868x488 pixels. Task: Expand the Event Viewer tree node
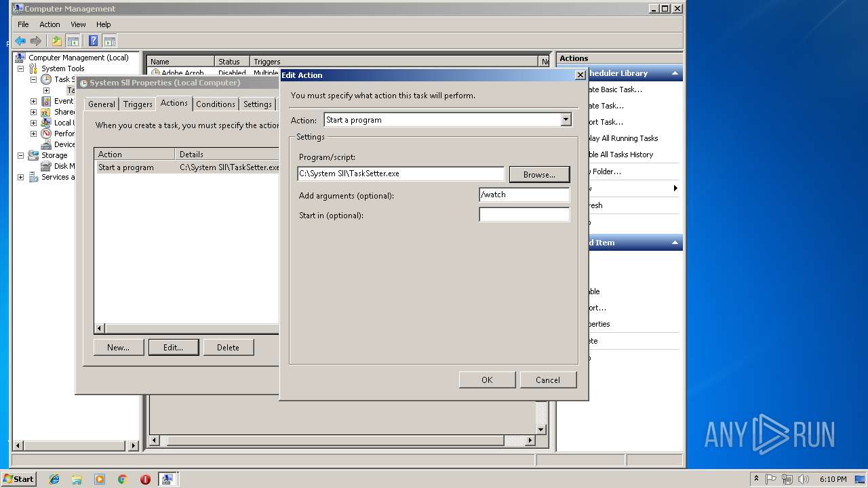pyautogui.click(x=33, y=101)
